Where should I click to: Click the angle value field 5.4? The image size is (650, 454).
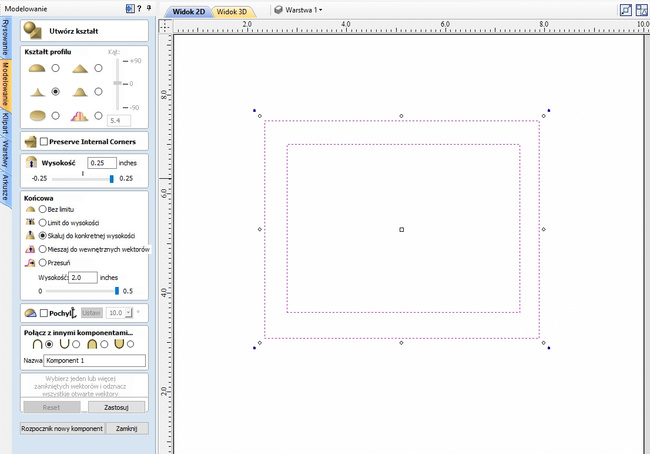tap(119, 121)
